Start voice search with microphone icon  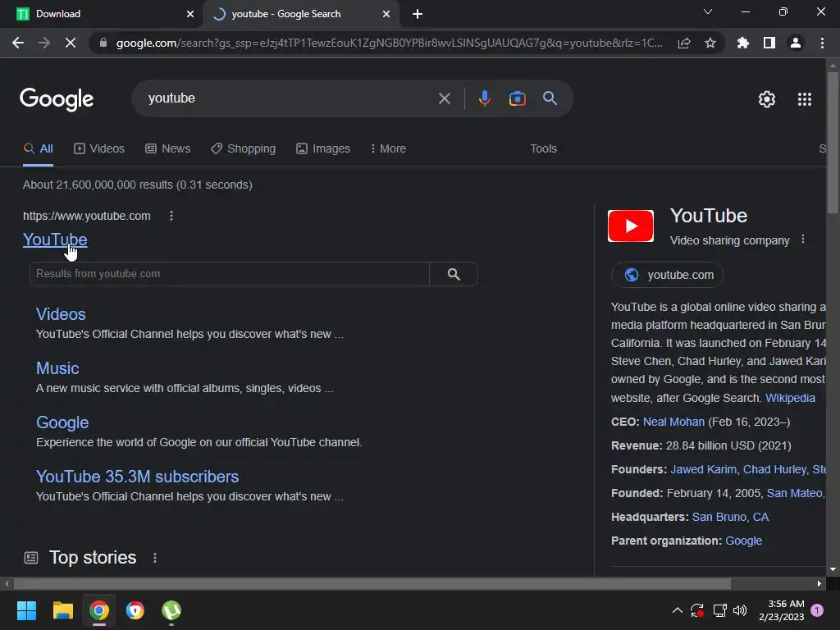tap(484, 98)
